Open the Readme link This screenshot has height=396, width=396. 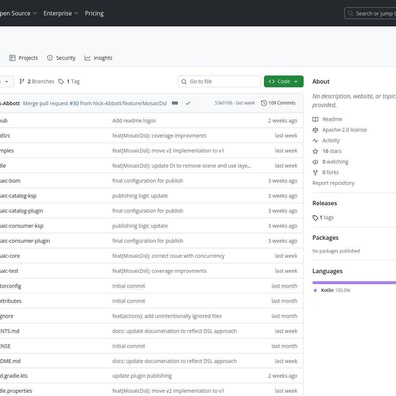pyautogui.click(x=332, y=119)
